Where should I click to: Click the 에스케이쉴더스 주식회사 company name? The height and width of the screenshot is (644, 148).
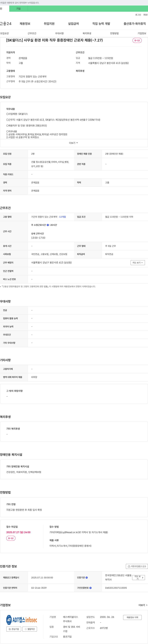click(x=70, y=619)
